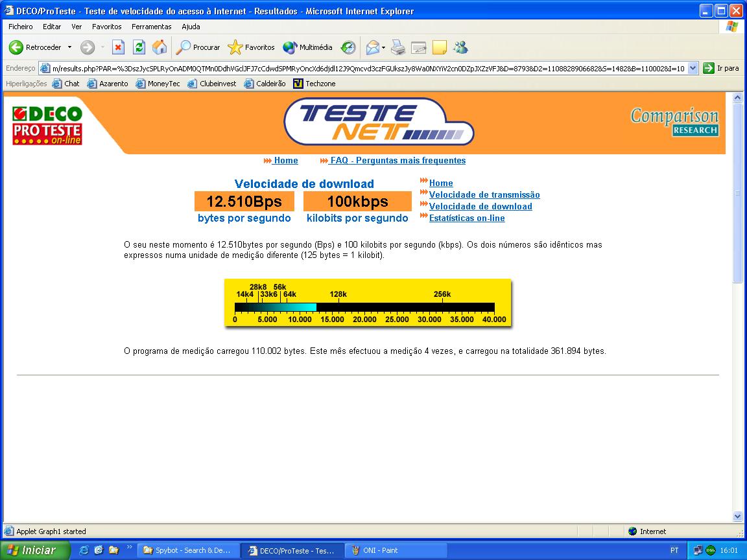Screen dimensions: 747x560
Task: Open Estatísticas on-line link
Action: point(467,218)
